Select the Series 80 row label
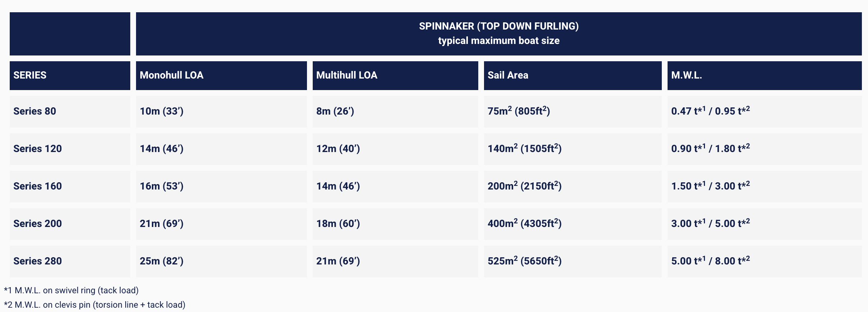The width and height of the screenshot is (868, 312). click(35, 111)
